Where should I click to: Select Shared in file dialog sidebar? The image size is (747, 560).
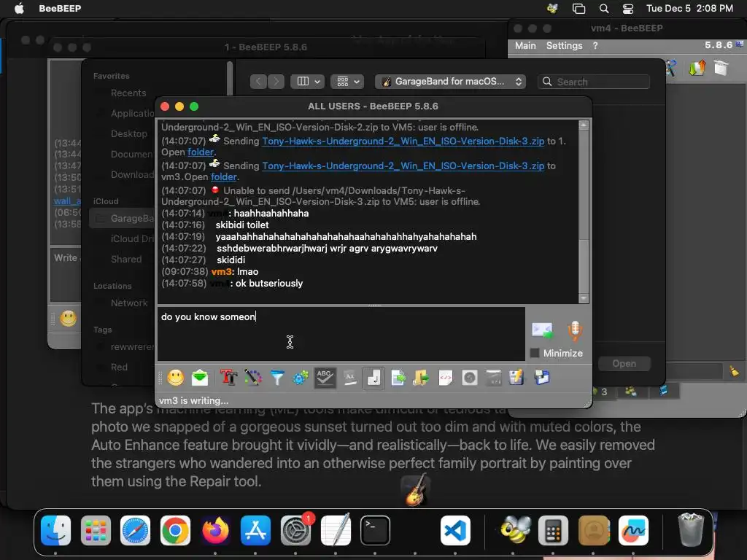pyautogui.click(x=125, y=259)
